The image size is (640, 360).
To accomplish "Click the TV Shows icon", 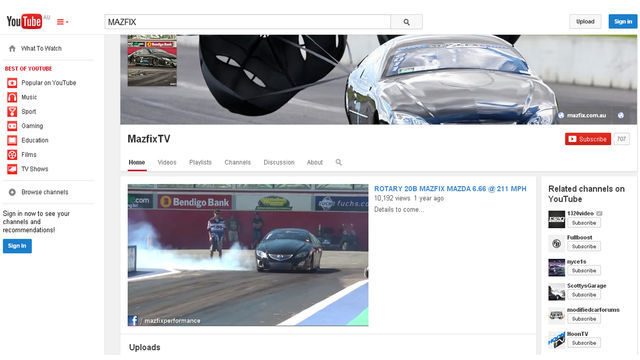I will (12, 169).
